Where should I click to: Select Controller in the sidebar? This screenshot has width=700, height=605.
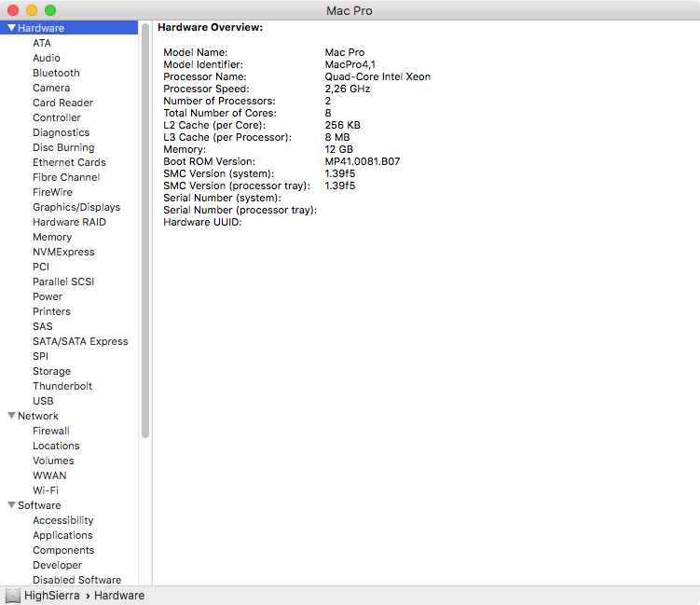(x=57, y=117)
